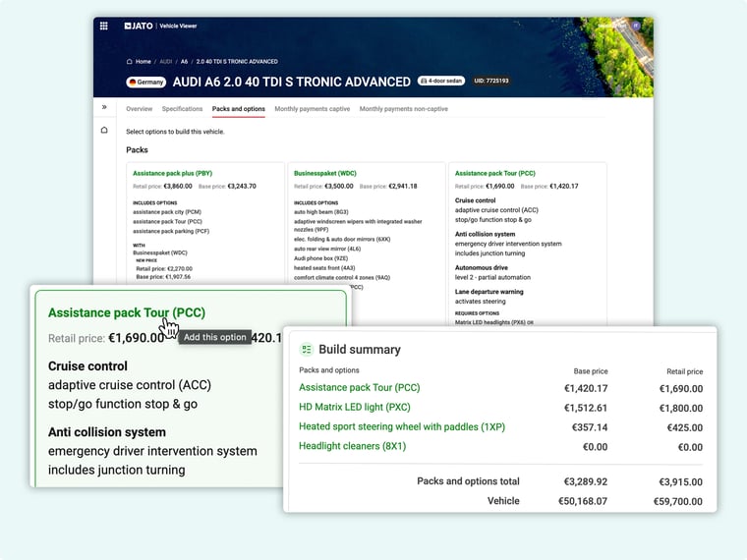The image size is (747, 560).
Task: Click 'assistance pack city (PCM)' option text
Action: 167,212
